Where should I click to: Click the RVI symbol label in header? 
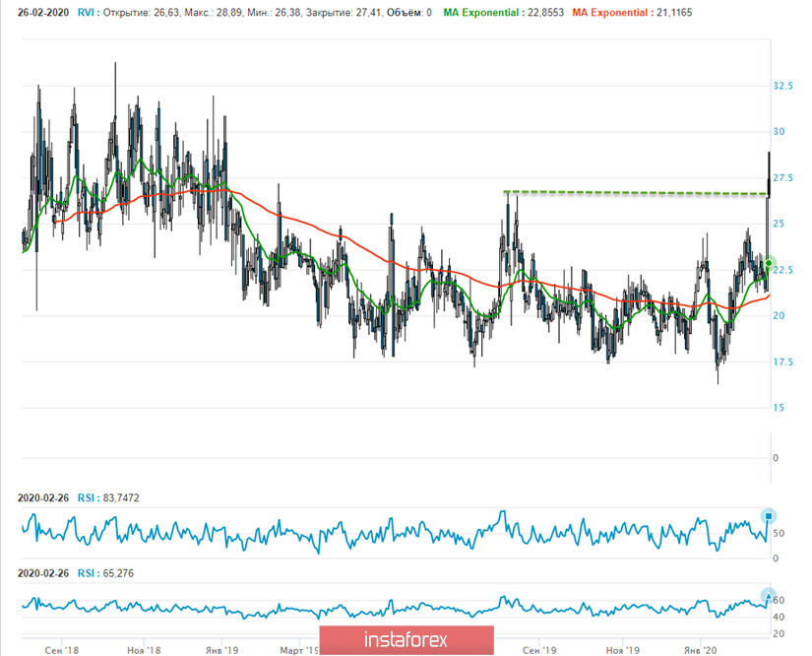88,13
